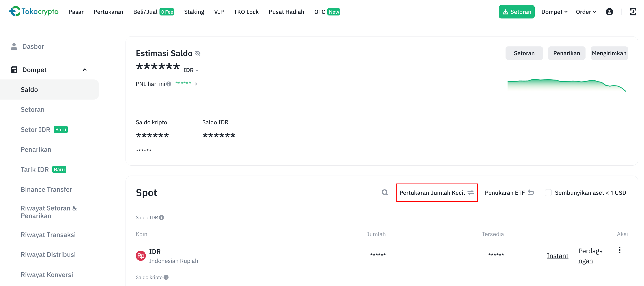Click Penukaran ETF

tap(509, 193)
